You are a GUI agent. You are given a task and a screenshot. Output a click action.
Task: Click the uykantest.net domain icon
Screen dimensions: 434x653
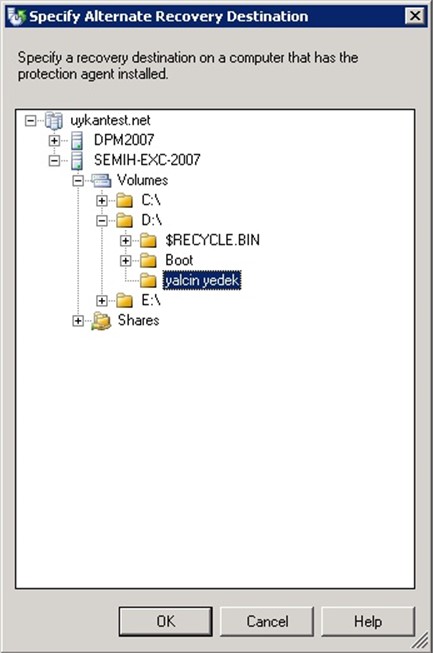pos(54,121)
